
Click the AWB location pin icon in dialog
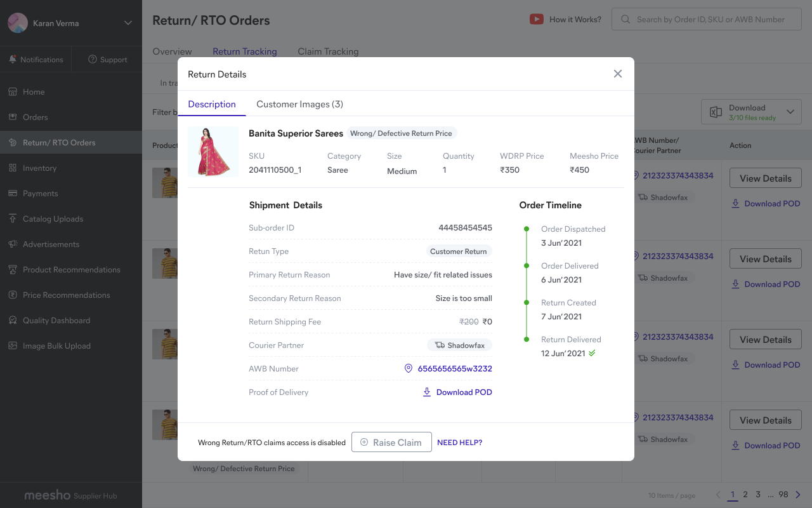409,368
